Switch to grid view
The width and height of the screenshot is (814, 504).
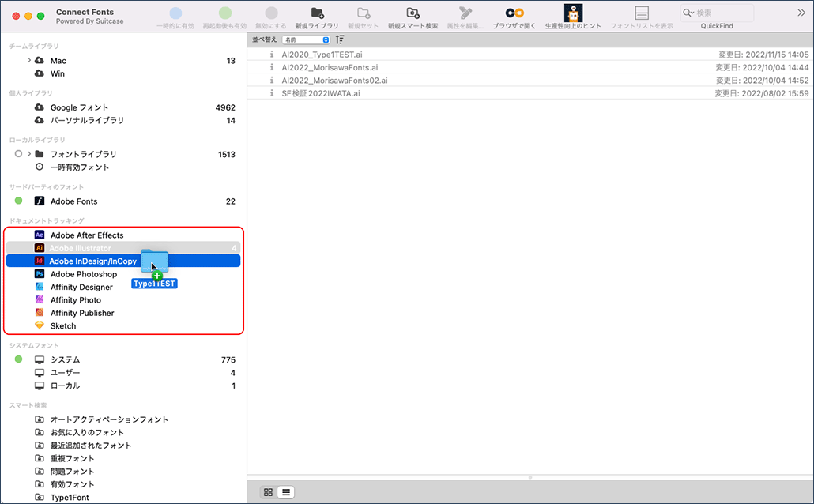coord(269,492)
